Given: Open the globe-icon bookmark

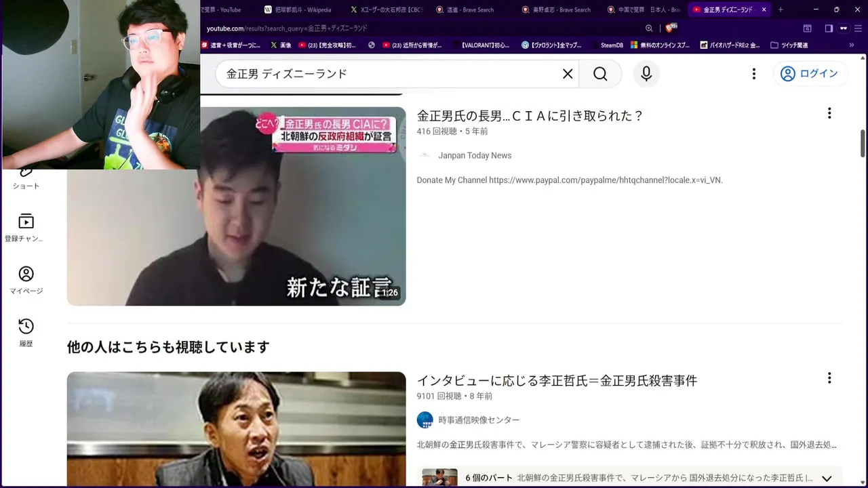Looking at the screenshot, I should [372, 45].
